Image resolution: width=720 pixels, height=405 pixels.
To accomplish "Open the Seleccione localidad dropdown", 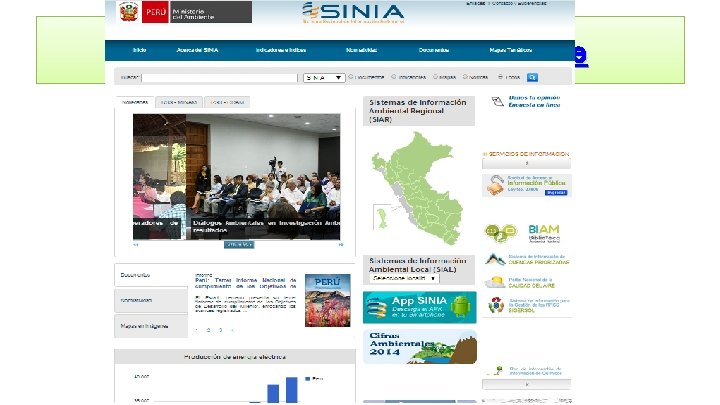I will [x=404, y=278].
